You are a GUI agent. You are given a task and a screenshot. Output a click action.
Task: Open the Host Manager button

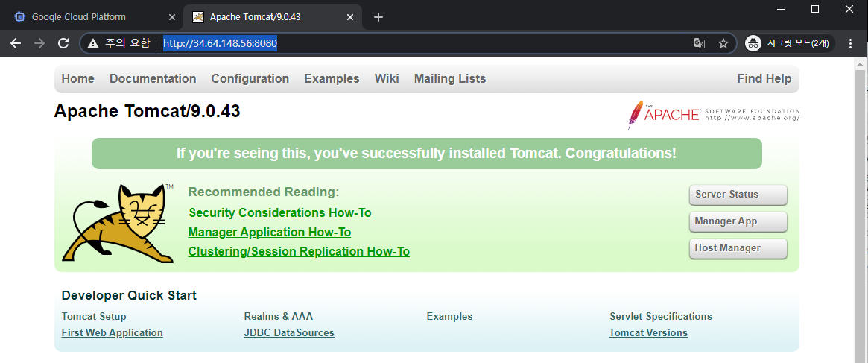[738, 247]
